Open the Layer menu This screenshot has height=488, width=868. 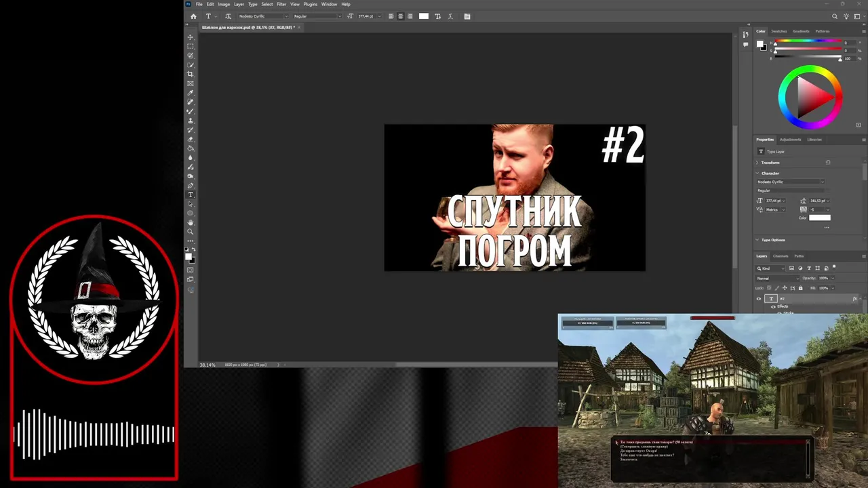click(239, 4)
